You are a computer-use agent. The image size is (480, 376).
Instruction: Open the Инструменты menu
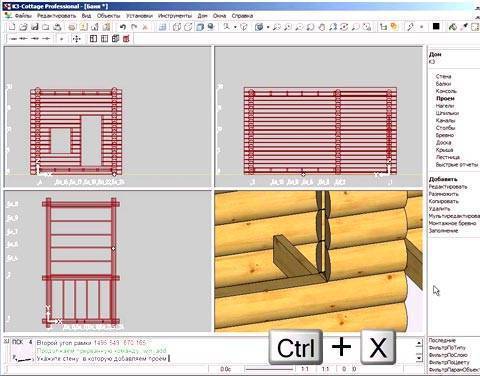coord(175,16)
